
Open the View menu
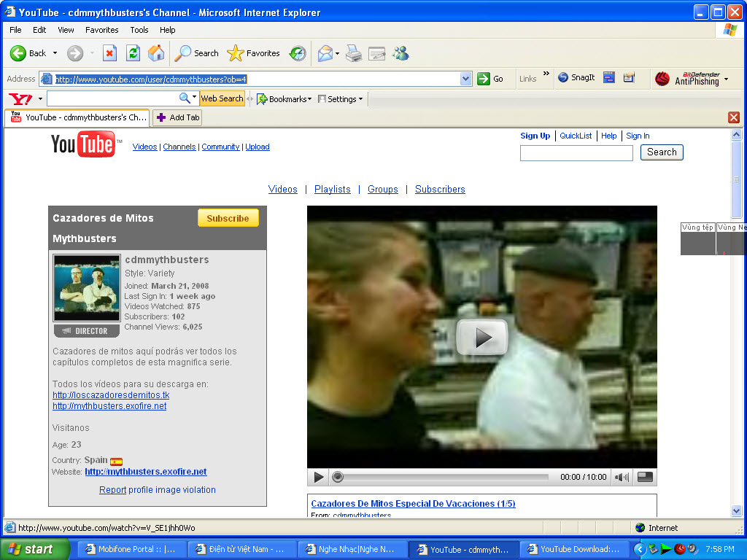(66, 30)
